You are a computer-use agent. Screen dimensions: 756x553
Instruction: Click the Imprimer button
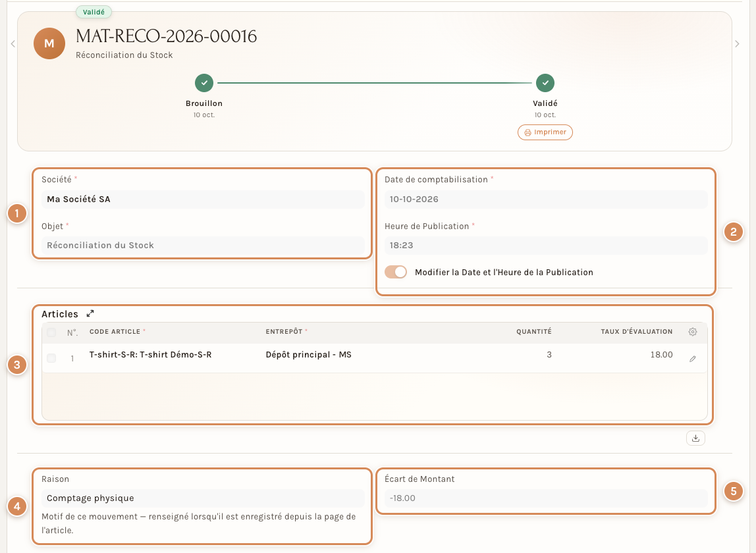pos(545,132)
